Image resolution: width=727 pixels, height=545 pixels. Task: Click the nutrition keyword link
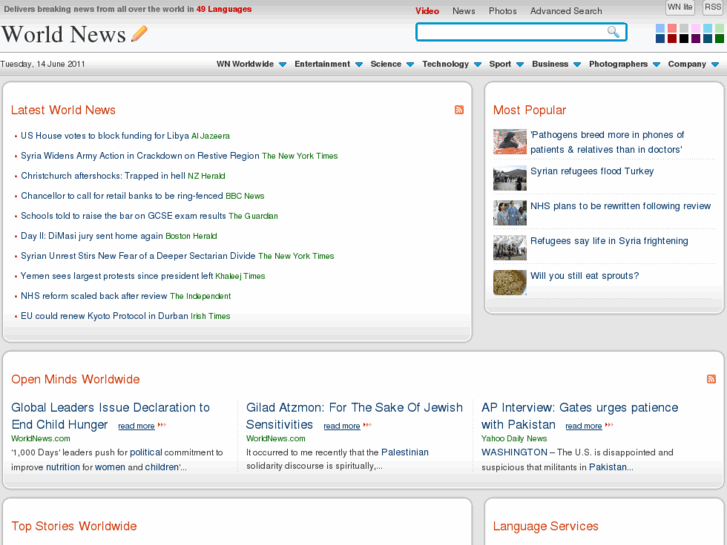coord(63,467)
